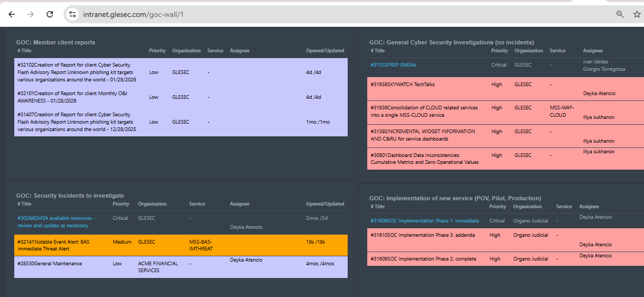The height and width of the screenshot is (297, 644).
Task: Open site information icon in address bar
Action: point(72,14)
